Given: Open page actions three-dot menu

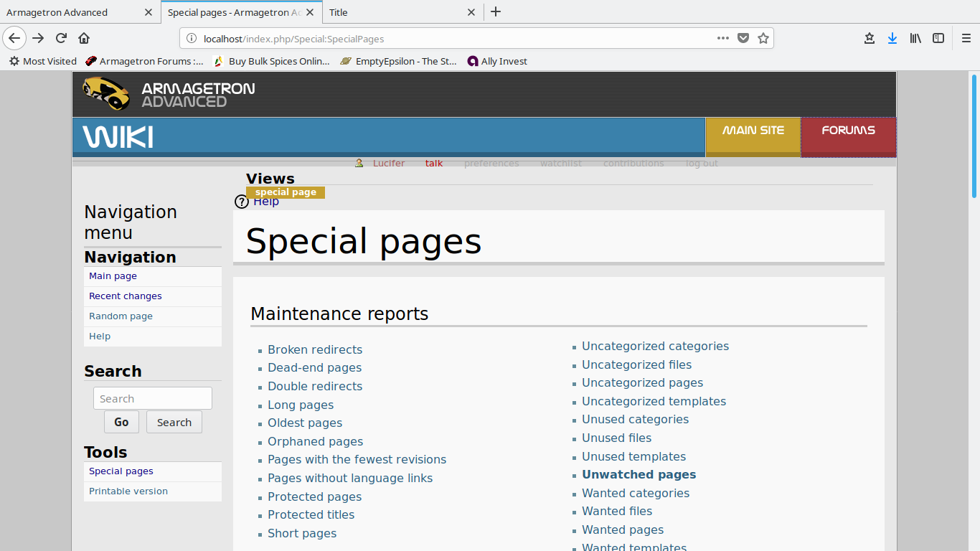Looking at the screenshot, I should click(722, 38).
